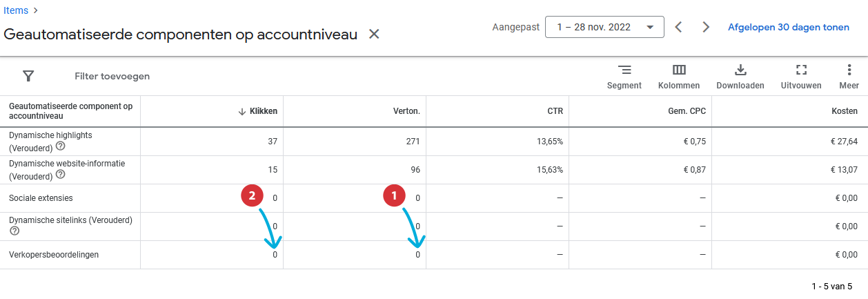Sort table by CTR column

[x=555, y=111]
